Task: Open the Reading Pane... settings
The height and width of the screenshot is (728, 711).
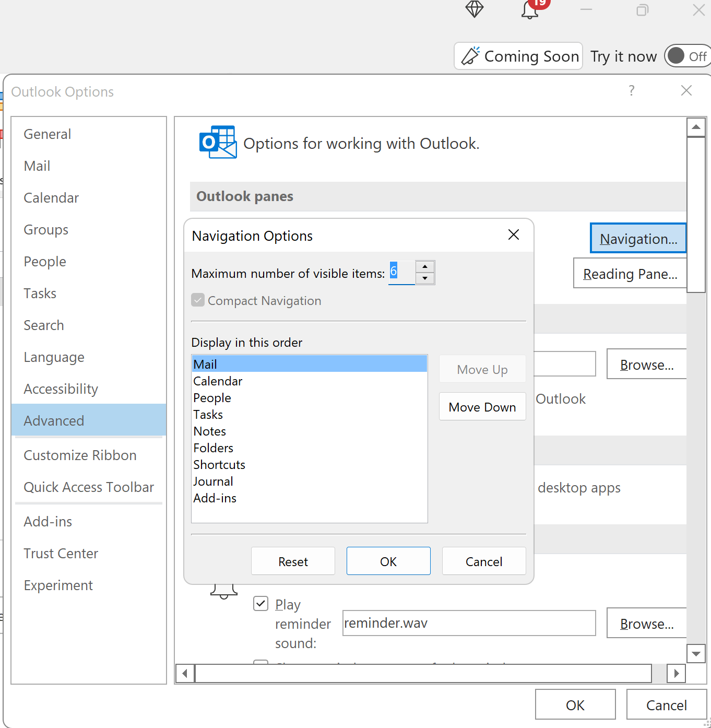Action: coord(630,274)
